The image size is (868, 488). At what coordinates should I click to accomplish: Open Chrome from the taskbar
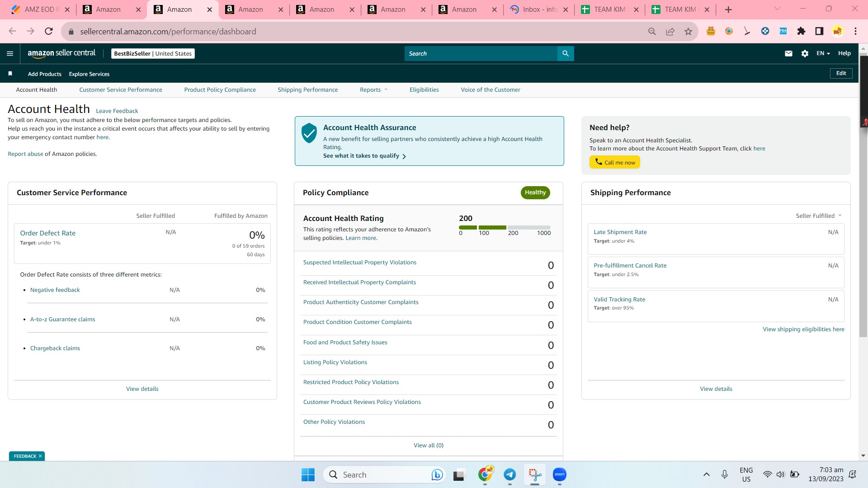485,474
